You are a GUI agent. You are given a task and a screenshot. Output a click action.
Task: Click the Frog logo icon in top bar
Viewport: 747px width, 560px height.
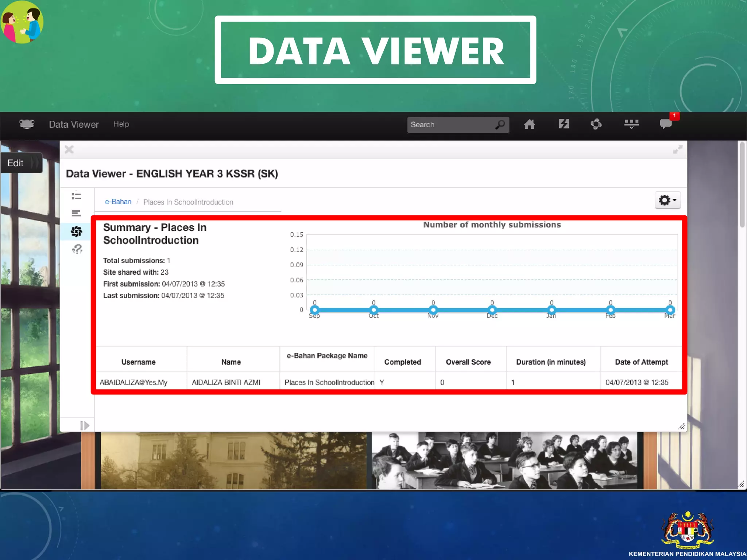27,124
